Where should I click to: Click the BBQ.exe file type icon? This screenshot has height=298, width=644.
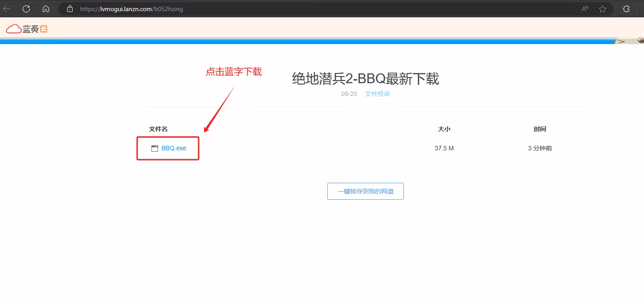[155, 149]
